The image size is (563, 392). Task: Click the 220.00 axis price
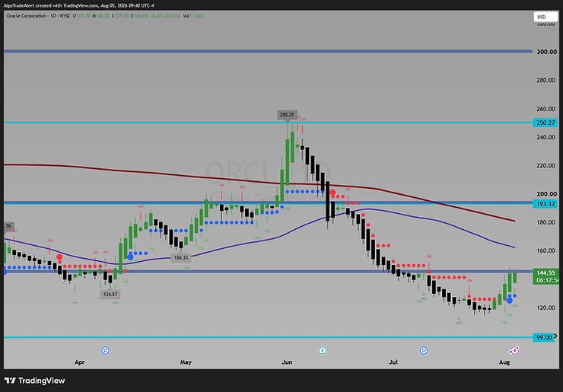click(546, 166)
